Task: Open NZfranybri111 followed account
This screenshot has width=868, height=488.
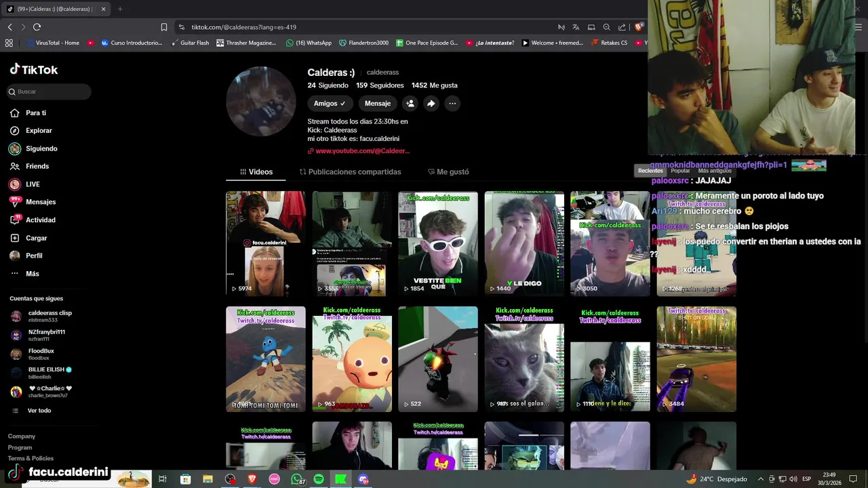Action: click(x=38, y=335)
